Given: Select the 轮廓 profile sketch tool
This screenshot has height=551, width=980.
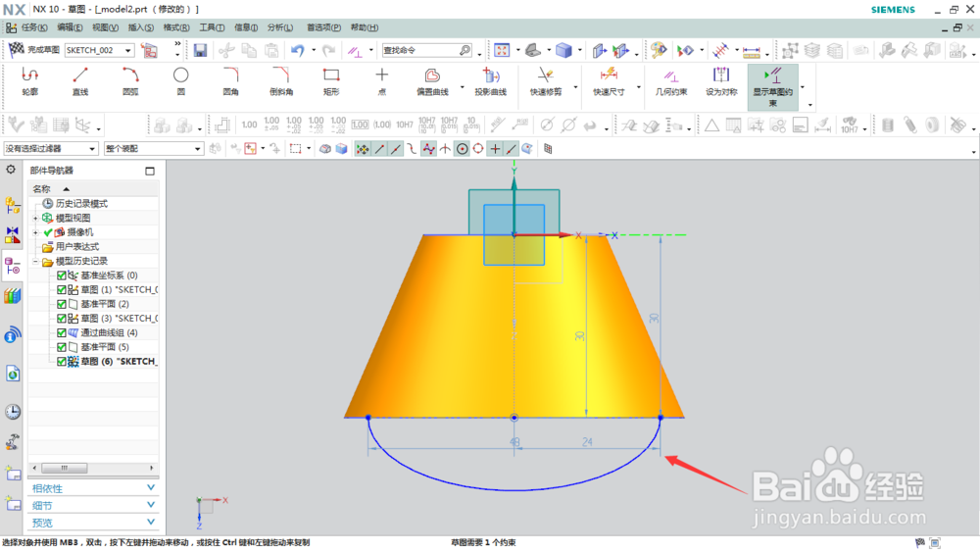Looking at the screenshot, I should click(30, 81).
